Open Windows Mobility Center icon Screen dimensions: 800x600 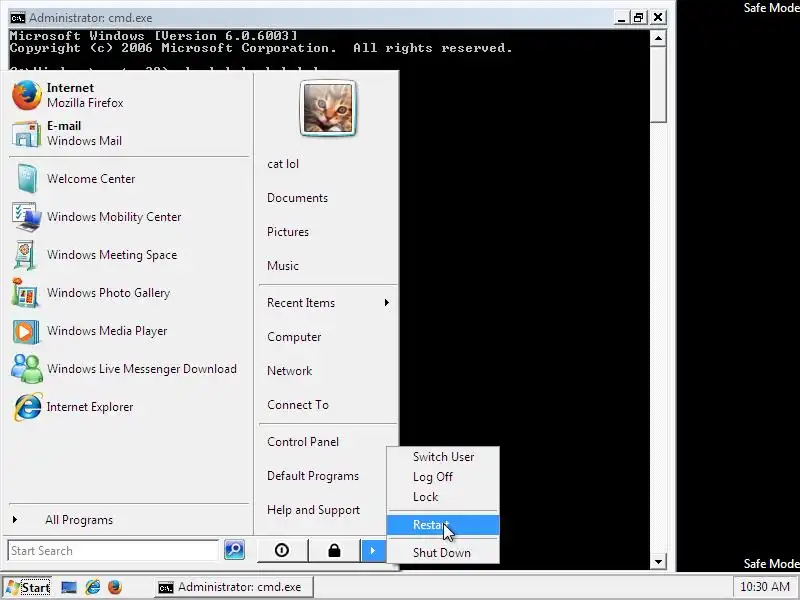tap(27, 217)
